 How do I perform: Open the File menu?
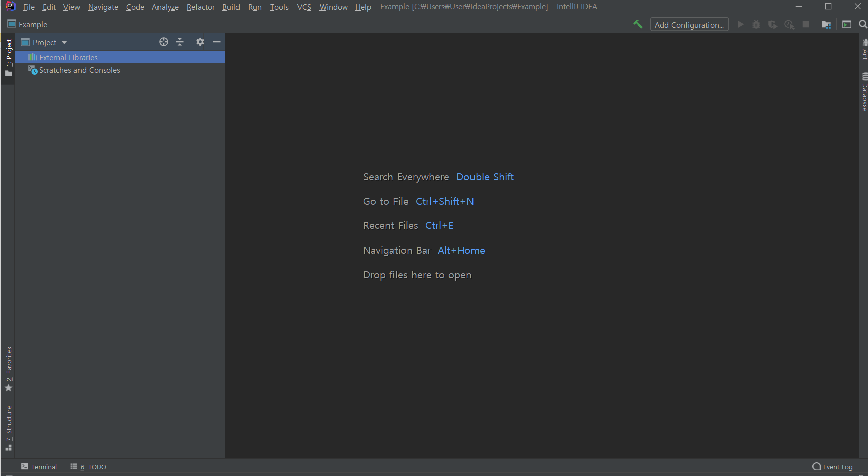(29, 7)
